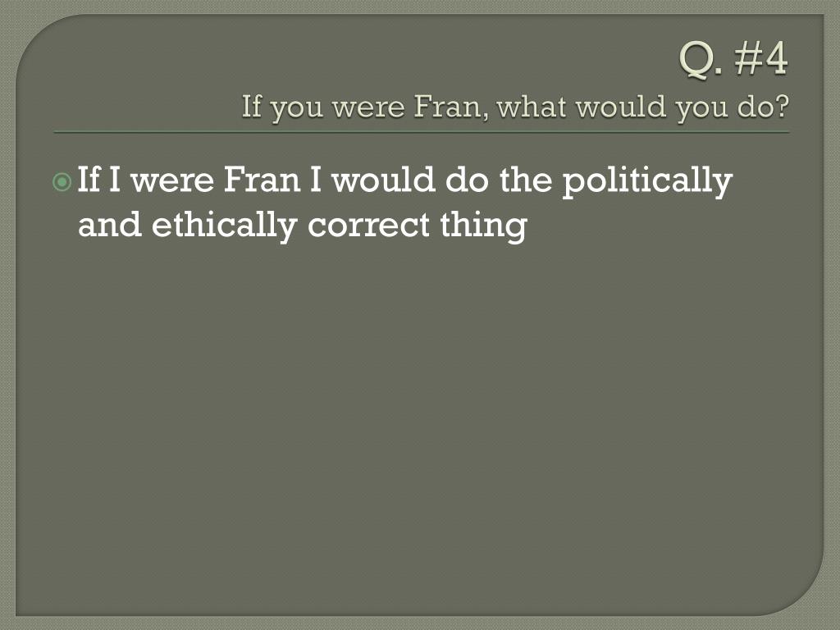This screenshot has height=630, width=840.
Task: Click the word 'correct' in the body text
Action: pyautogui.click(x=368, y=226)
